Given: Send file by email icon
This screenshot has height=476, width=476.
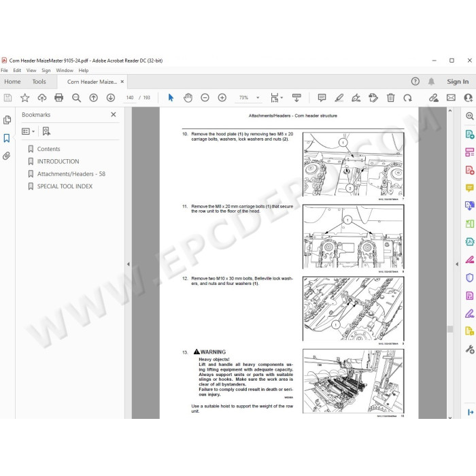Looking at the screenshot, I should [451, 98].
